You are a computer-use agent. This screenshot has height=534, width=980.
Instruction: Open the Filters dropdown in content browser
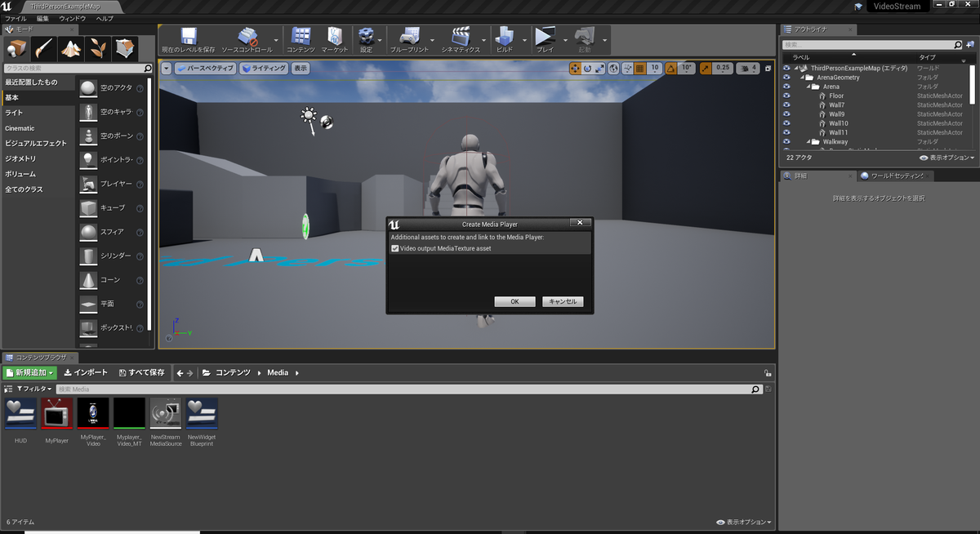[x=33, y=389]
